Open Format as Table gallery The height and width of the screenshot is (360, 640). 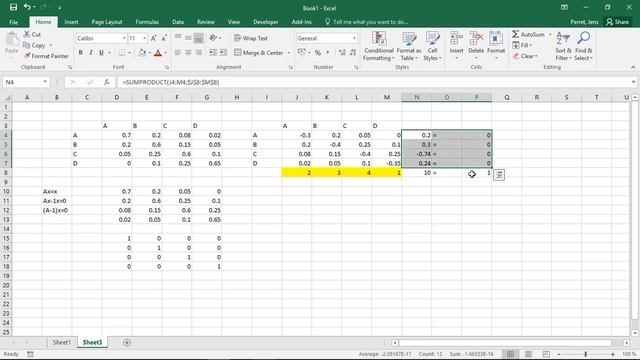coord(409,46)
